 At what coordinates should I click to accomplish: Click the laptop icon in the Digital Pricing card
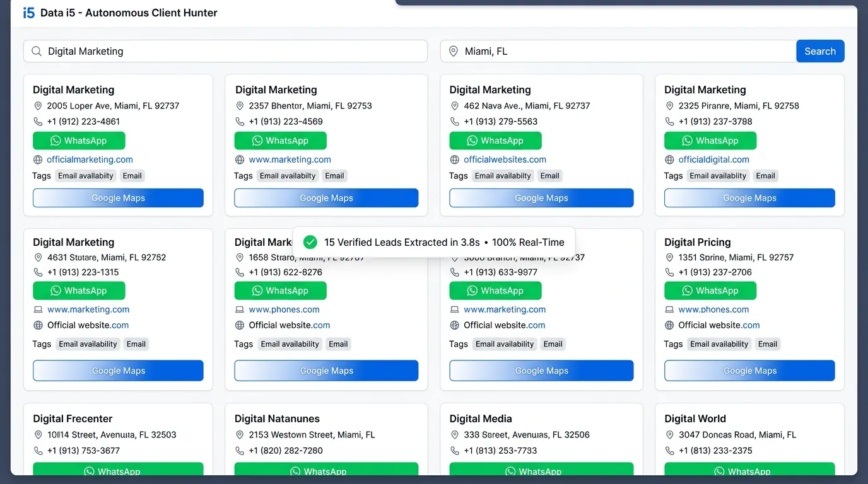pyautogui.click(x=669, y=309)
